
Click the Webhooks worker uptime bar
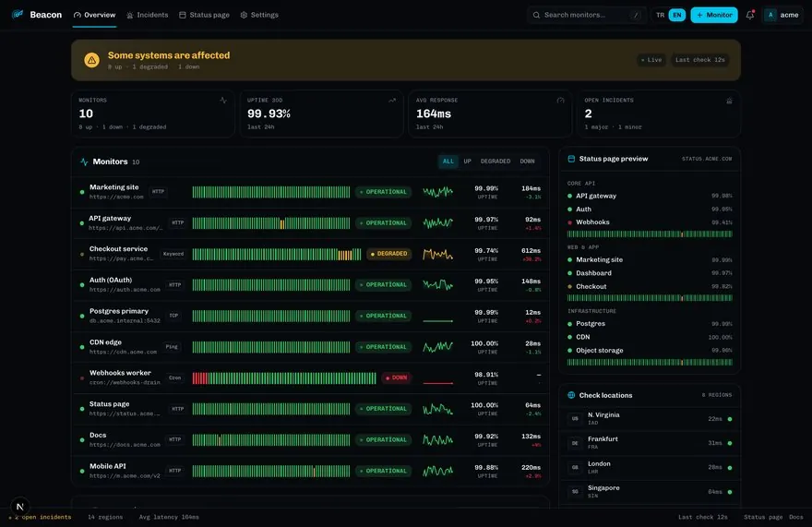pyautogui.click(x=284, y=377)
